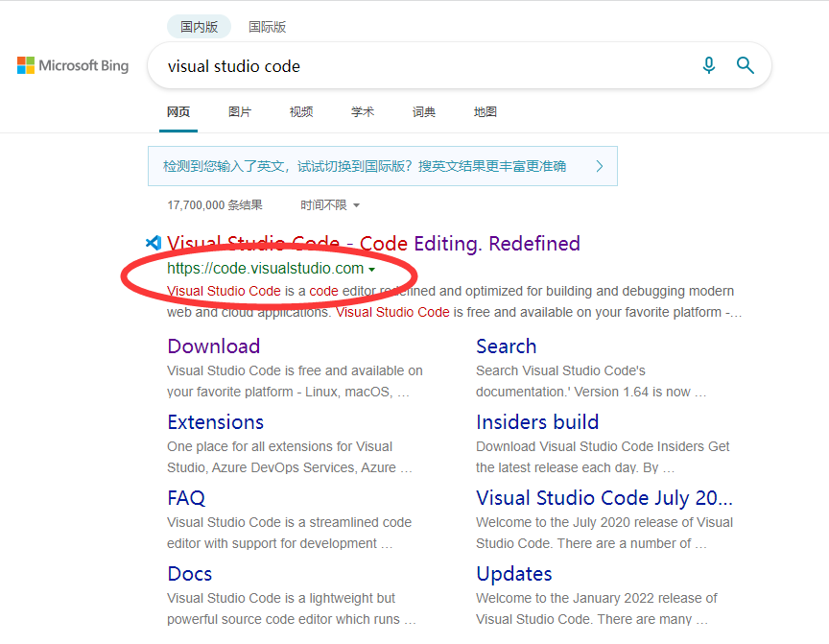Open the Insiders build sublink
Viewport: 829px width, 644px height.
pos(537,422)
